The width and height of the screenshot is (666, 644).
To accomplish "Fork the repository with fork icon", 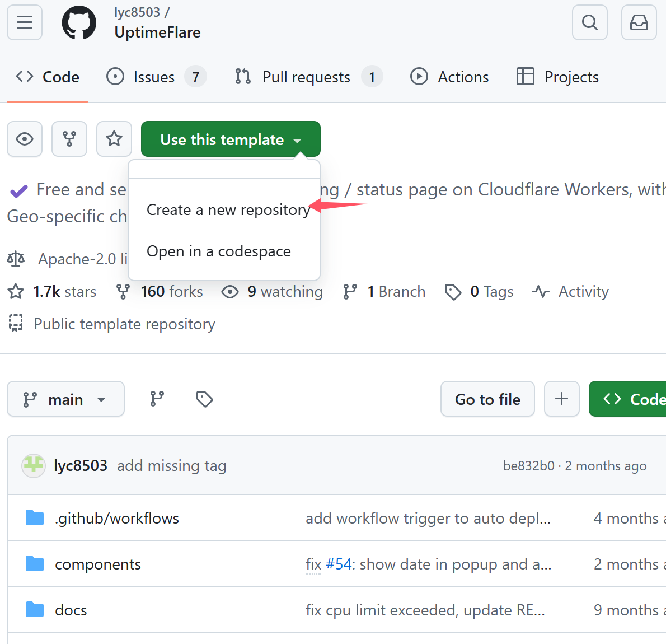I will coord(69,139).
